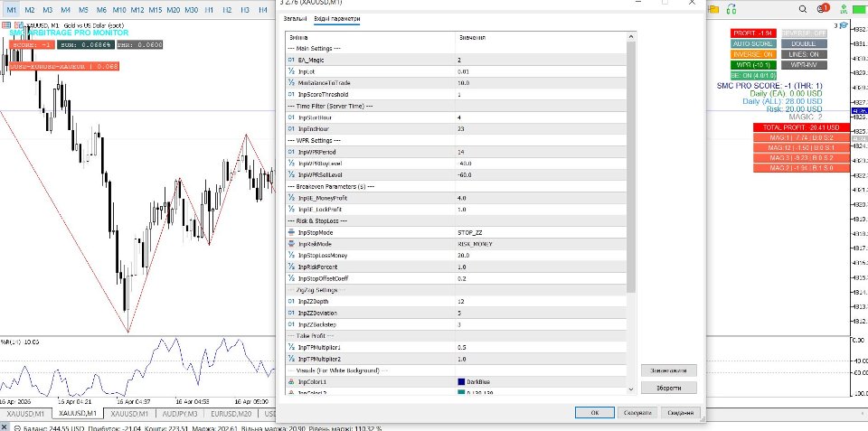The image size is (868, 431).
Task: Select the M15 timeframe button
Action: pyautogui.click(x=155, y=9)
